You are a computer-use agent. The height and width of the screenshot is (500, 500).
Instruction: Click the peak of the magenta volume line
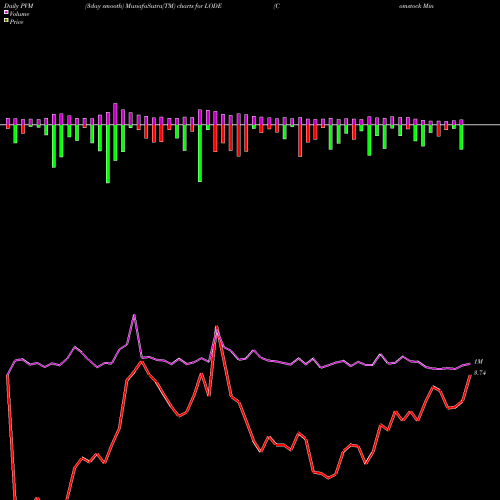click(x=134, y=315)
